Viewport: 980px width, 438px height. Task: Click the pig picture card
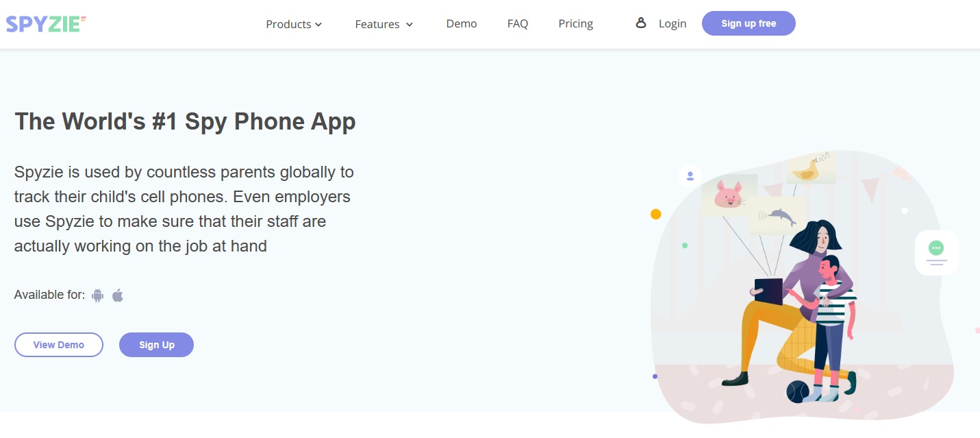pyautogui.click(x=728, y=194)
